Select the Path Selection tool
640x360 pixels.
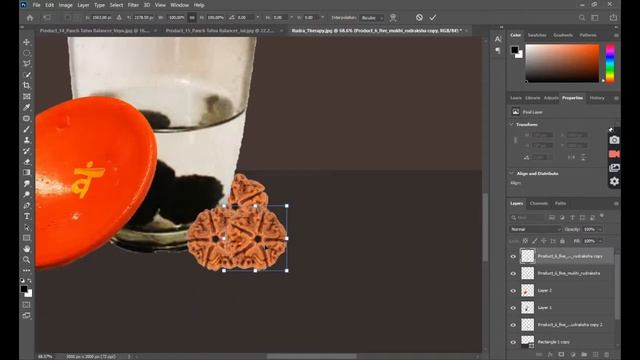(x=27, y=227)
